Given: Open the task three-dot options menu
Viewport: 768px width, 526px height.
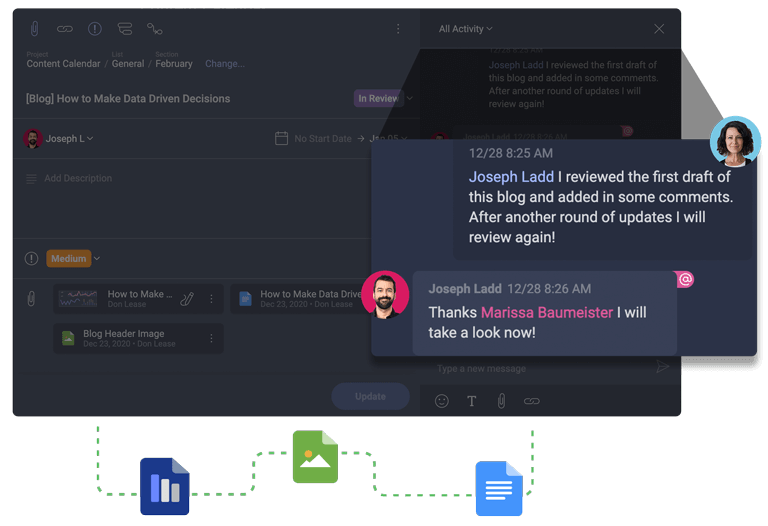Looking at the screenshot, I should [398, 29].
